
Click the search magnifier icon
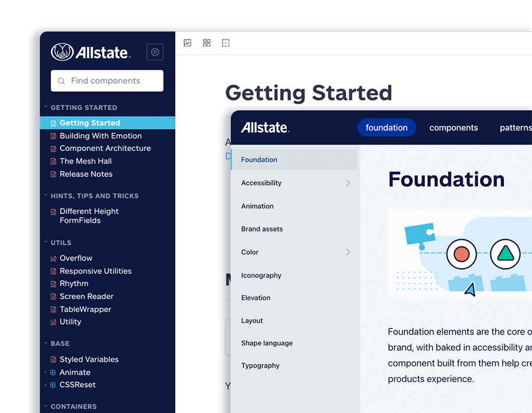[x=62, y=81]
